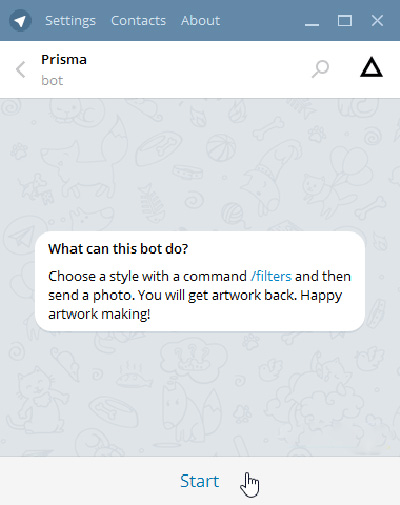Image resolution: width=400 pixels, height=505 pixels.
Task: Open Prisma's triangle avatar profile
Action: (371, 68)
